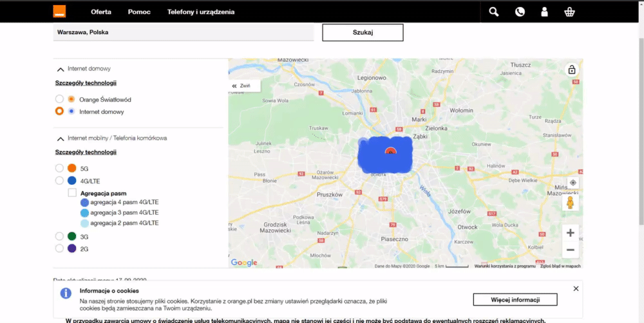Image resolution: width=644 pixels, height=323 pixels.
Task: Open Szczegóły technologii link under Internet mobilny
Action: pos(86,152)
